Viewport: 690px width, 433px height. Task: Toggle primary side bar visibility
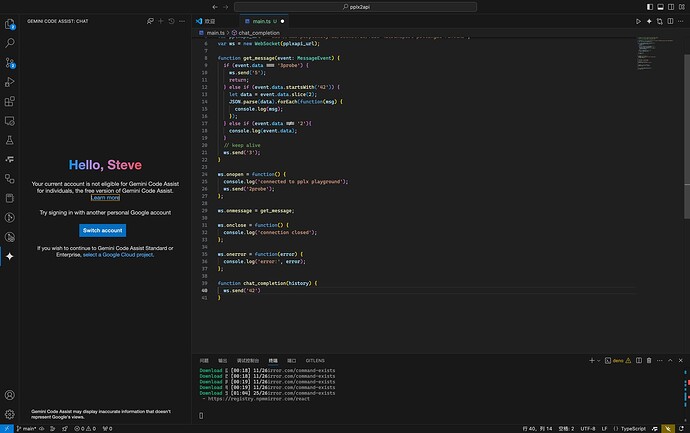(x=650, y=7)
